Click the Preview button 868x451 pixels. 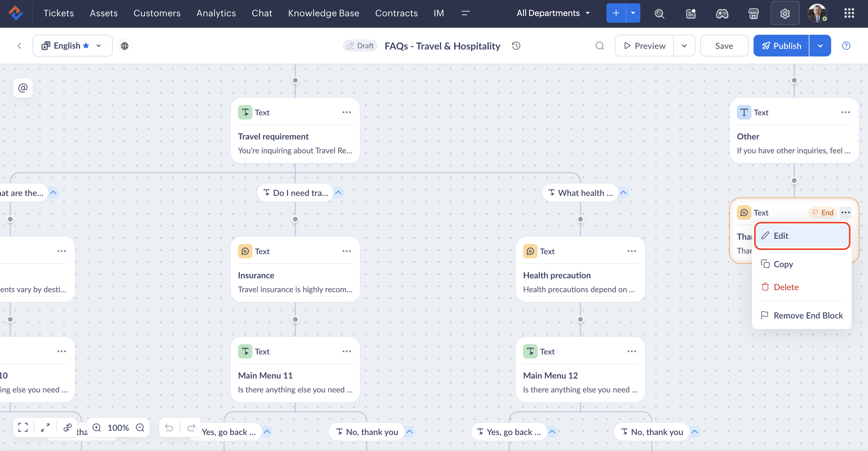(x=644, y=46)
